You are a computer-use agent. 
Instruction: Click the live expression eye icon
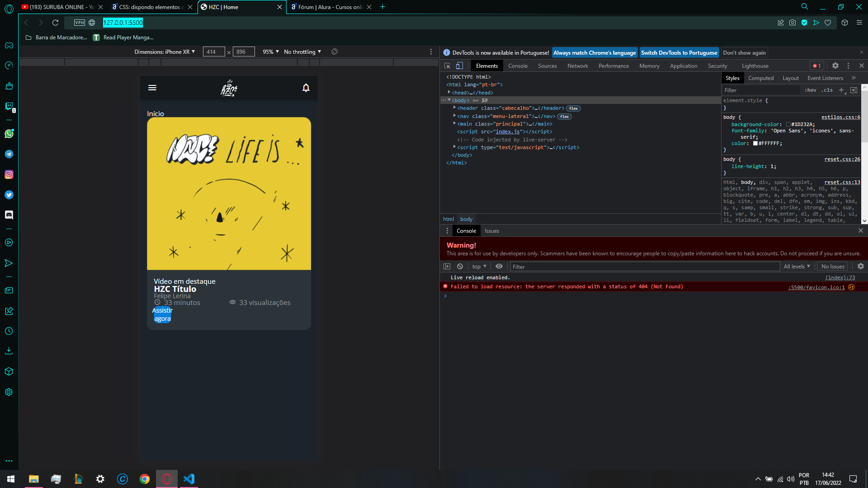click(x=499, y=267)
